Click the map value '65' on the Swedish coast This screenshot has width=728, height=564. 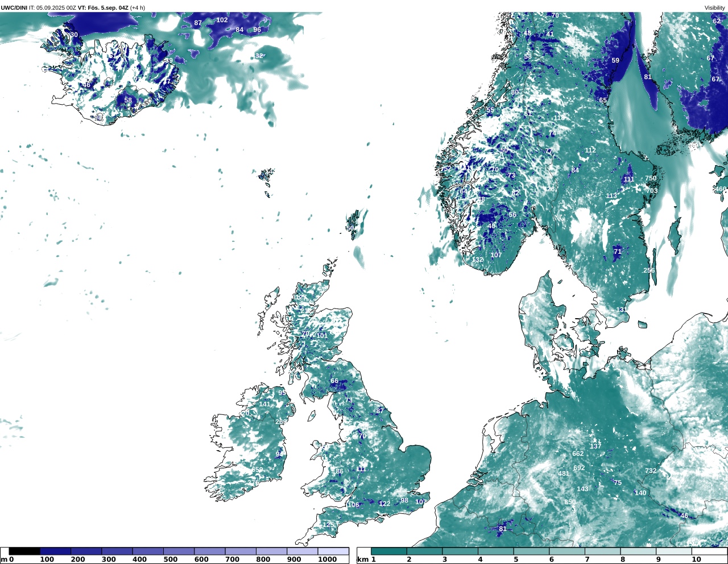click(x=603, y=100)
